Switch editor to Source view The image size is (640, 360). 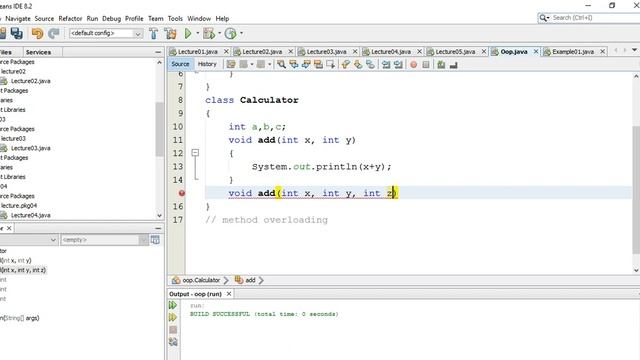(x=180, y=64)
